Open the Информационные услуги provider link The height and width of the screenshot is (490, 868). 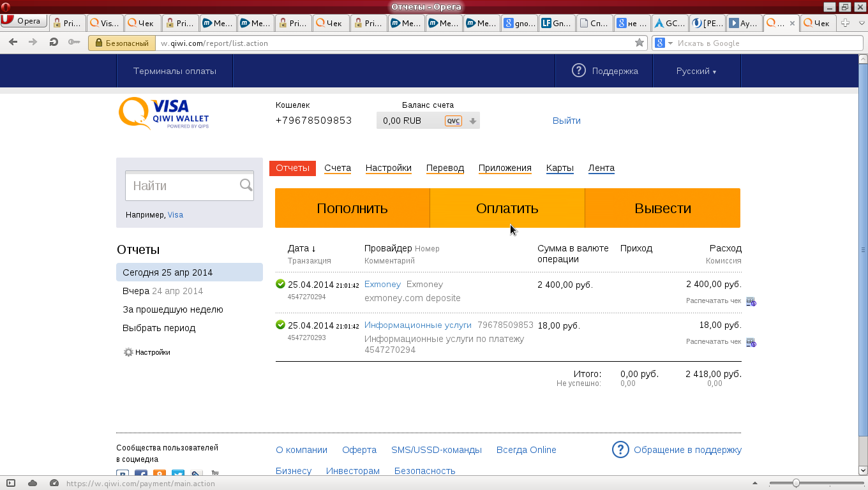pos(418,325)
